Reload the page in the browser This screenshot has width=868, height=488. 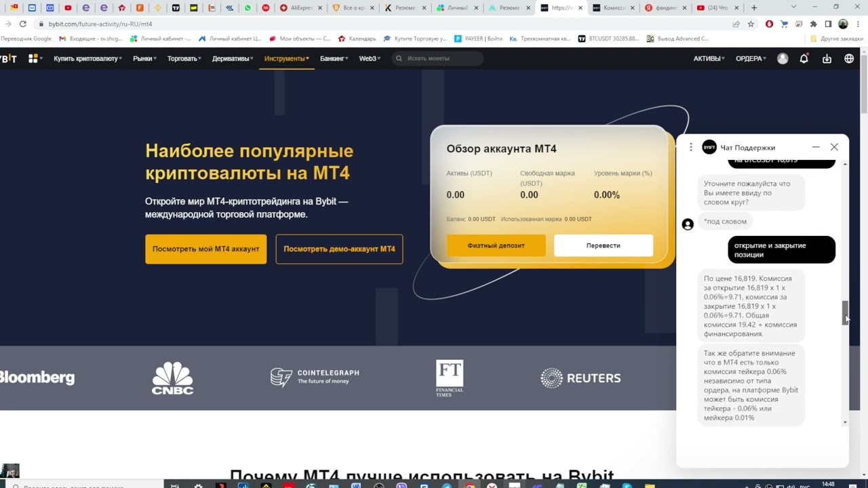pyautogui.click(x=22, y=24)
